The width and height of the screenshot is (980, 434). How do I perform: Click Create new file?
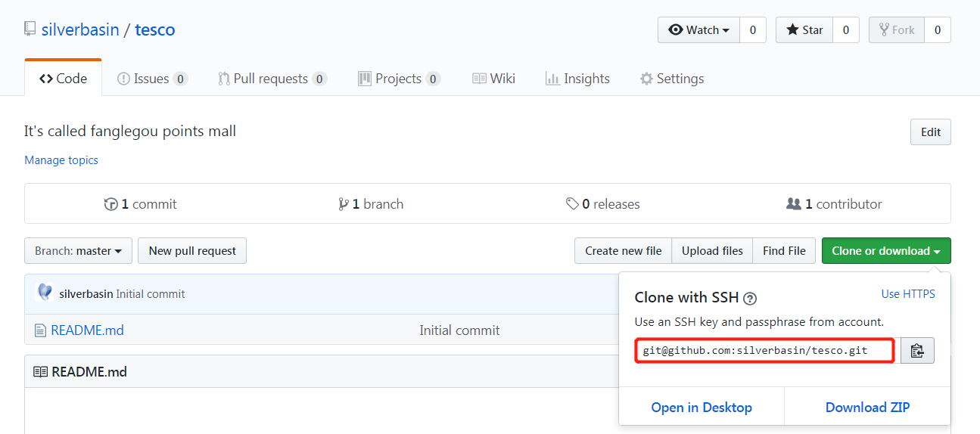tap(623, 251)
